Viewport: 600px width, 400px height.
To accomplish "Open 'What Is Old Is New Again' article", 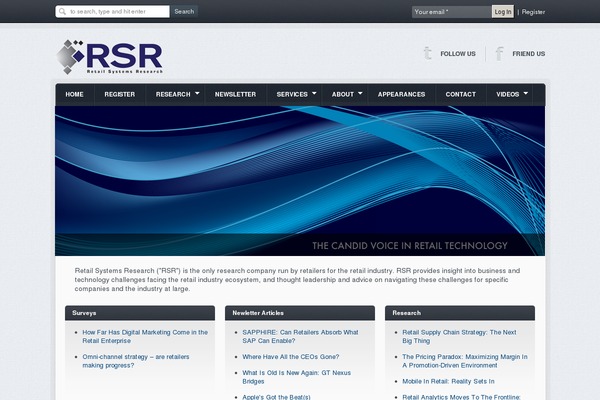I will pos(297,377).
